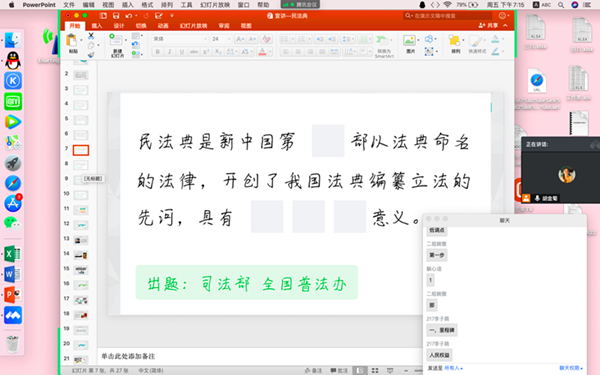Open the 幻灯片放映 ribbon tab
Viewport: 600px width, 375px height.
point(194,26)
